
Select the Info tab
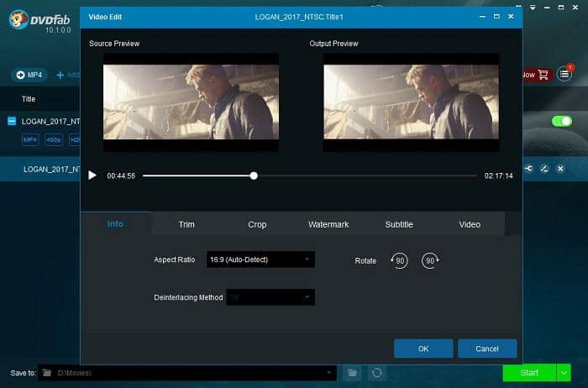coord(116,223)
